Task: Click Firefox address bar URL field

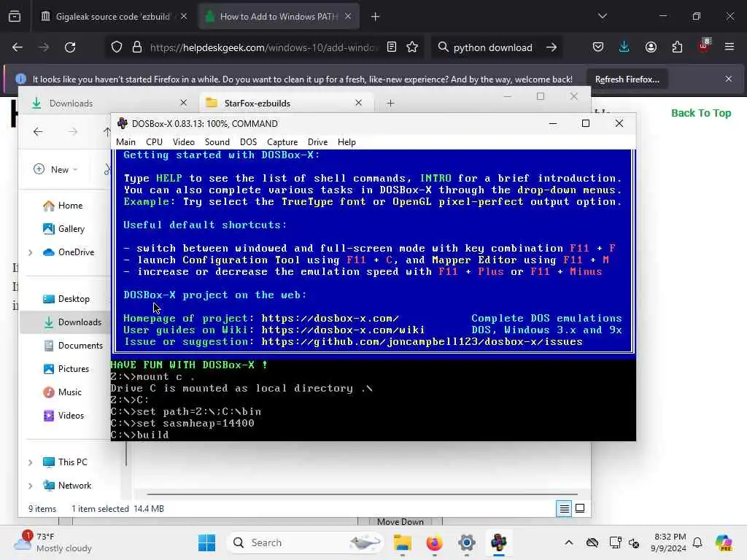Action: pyautogui.click(x=264, y=47)
